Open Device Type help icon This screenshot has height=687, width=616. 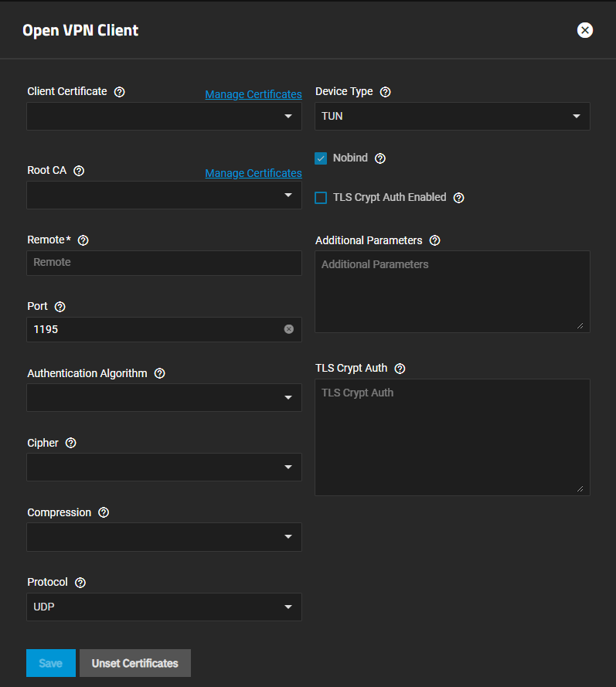(x=385, y=92)
